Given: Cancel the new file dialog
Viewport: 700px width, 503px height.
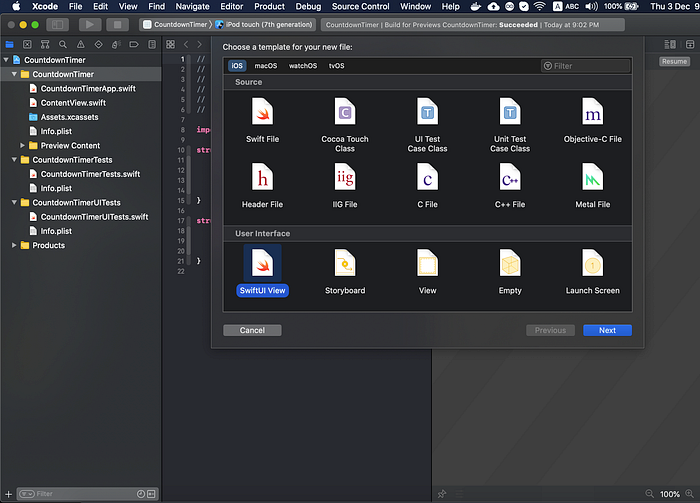Looking at the screenshot, I should click(252, 330).
